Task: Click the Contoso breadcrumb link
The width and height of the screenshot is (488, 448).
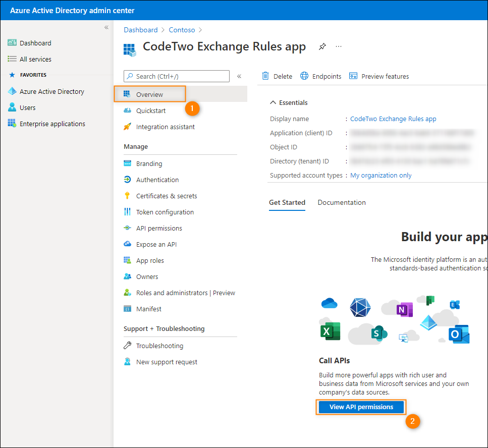Action: click(x=182, y=30)
